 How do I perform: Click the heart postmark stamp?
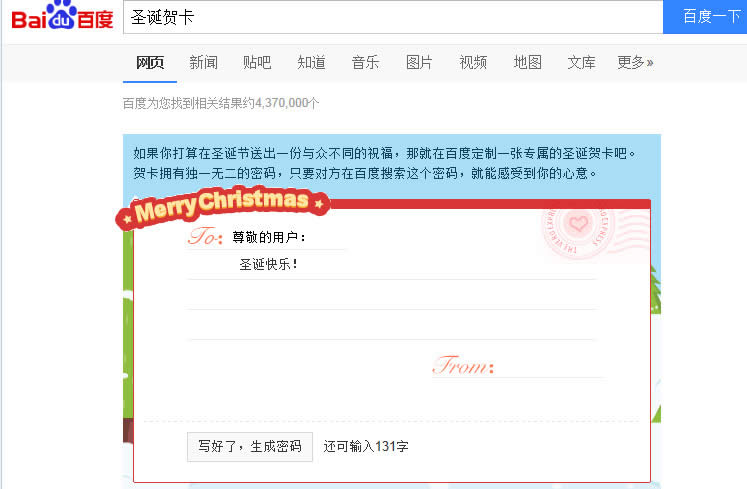pos(578,230)
